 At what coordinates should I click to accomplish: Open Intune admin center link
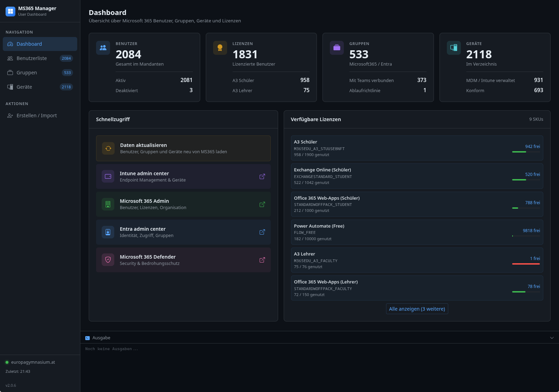pyautogui.click(x=183, y=176)
